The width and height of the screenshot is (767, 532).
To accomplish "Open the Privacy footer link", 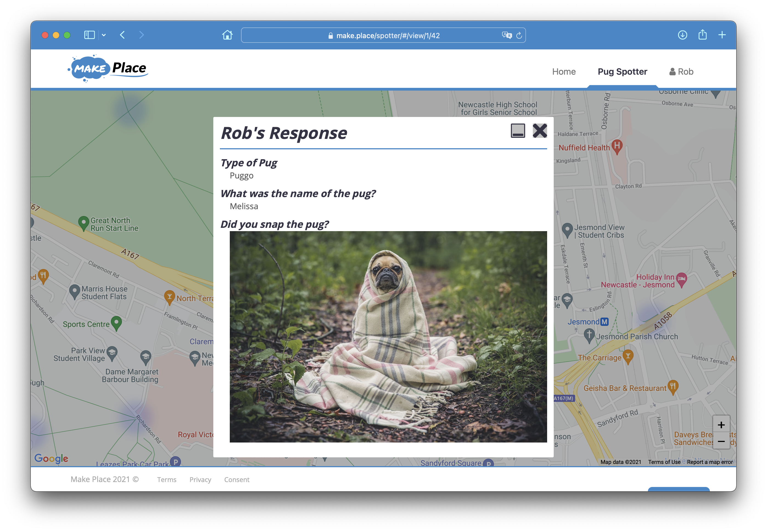I will click(200, 479).
